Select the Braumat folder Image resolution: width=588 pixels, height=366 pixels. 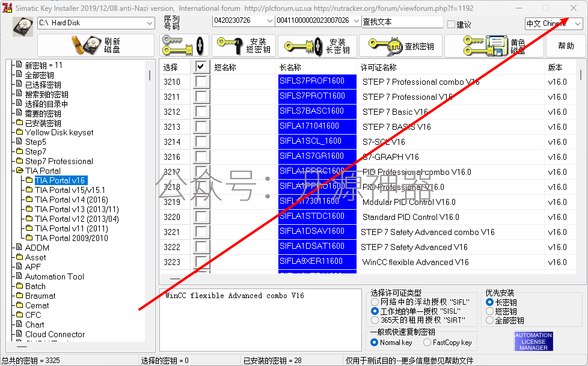(40, 296)
